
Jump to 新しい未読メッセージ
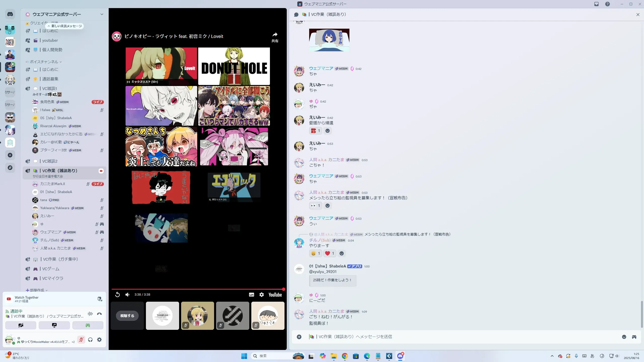tap(65, 26)
